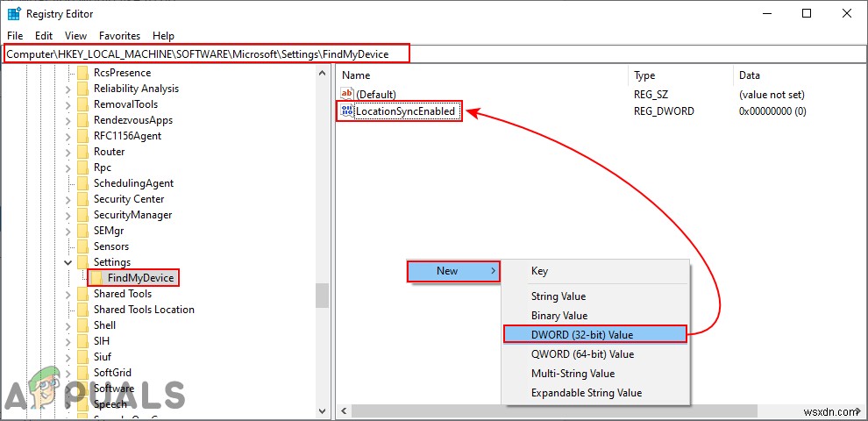This screenshot has width=868, height=421.
Task: Select the Shell folder icon
Action: (83, 325)
